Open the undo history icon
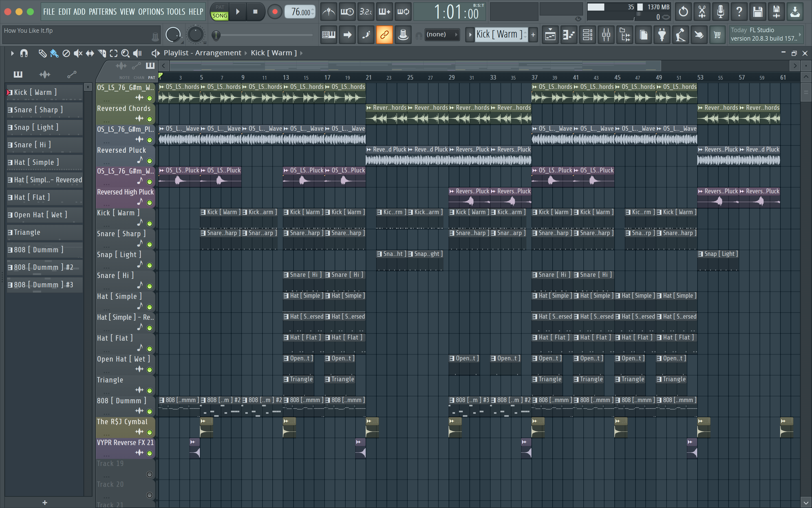812x508 pixels. 683,12
